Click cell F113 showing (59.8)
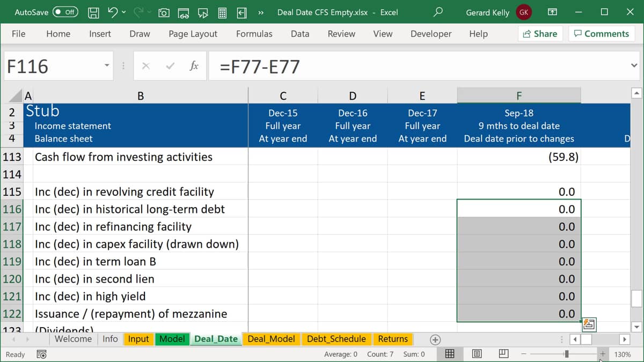Screen dimensions: 644x362 (519, 157)
